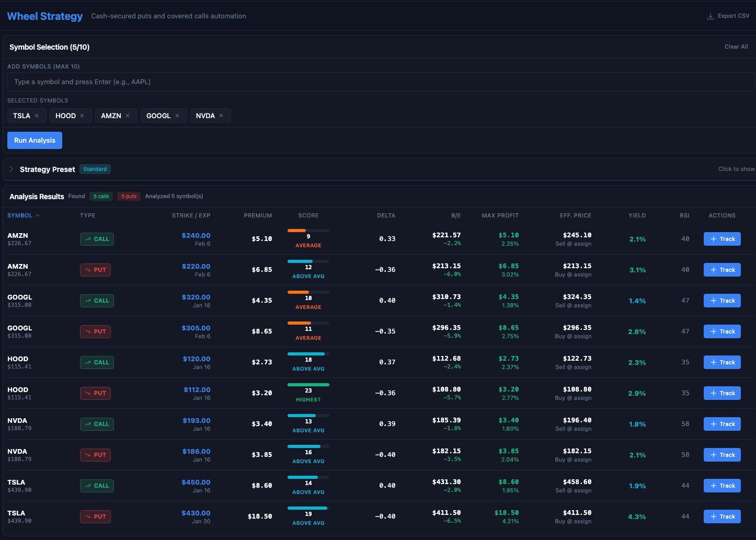Click the SCORE column header
This screenshot has width=756, height=540.
click(308, 215)
